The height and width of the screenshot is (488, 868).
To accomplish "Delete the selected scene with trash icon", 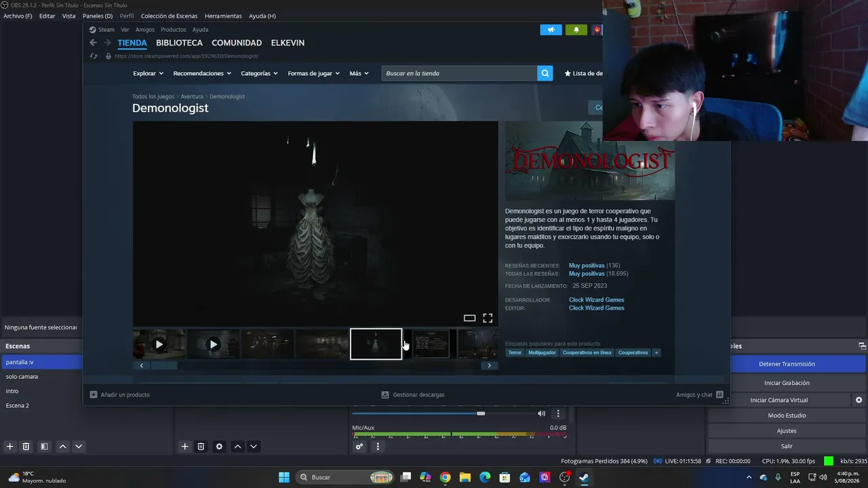I will point(26,447).
